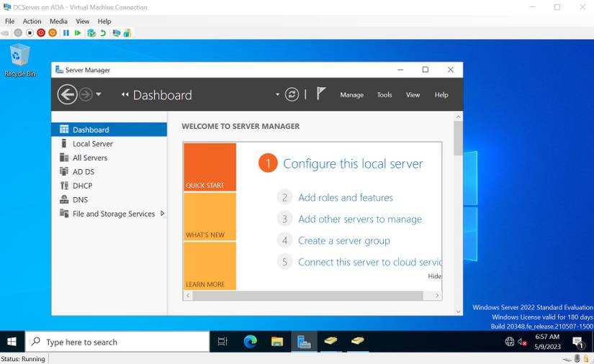Open the Action Center notification icon
Image resolution: width=594 pixels, height=364 pixels.
[x=577, y=342]
